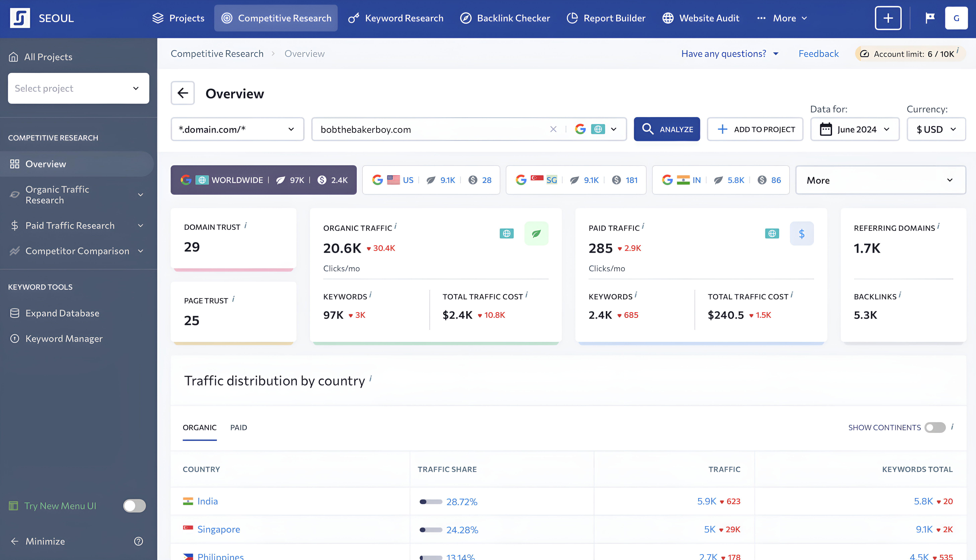Click Traffic distribution by country info icon
The image size is (976, 560).
click(x=371, y=379)
